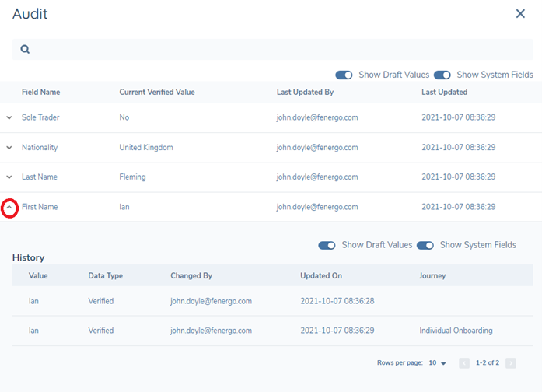
Task: Click the search magnifier icon
Action: (x=25, y=49)
